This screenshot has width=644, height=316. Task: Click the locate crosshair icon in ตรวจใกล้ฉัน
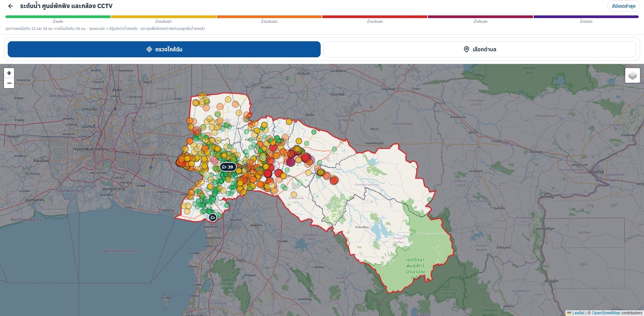tap(149, 49)
